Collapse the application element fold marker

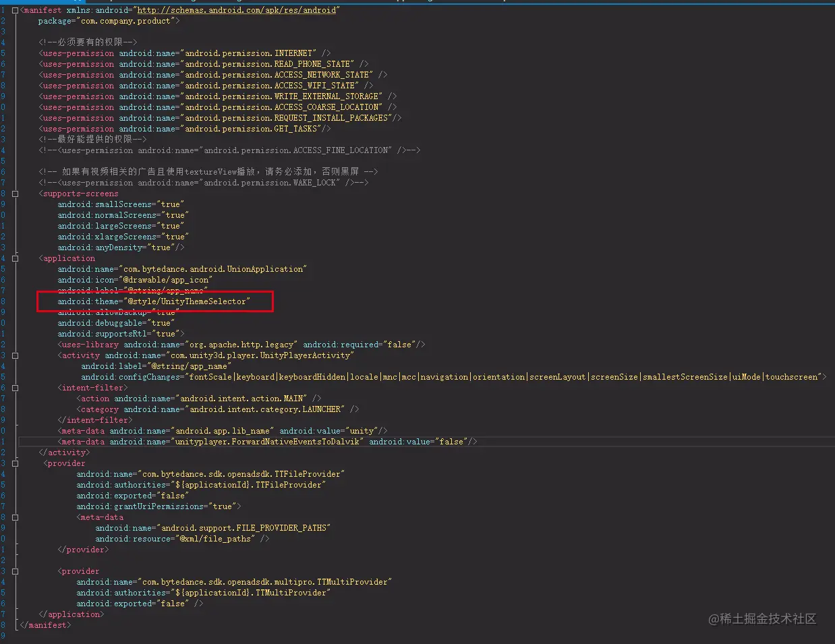[x=15, y=258]
